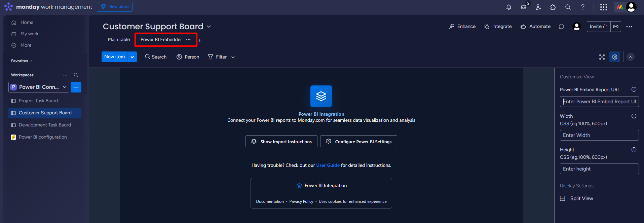
Task: Expand the Customer Support Board title dropdown
Action: (209, 27)
